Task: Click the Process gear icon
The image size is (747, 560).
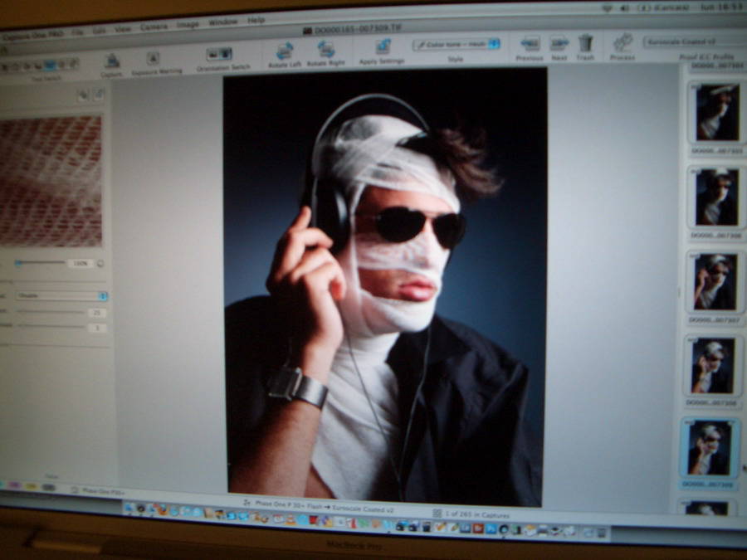Action: tap(622, 42)
